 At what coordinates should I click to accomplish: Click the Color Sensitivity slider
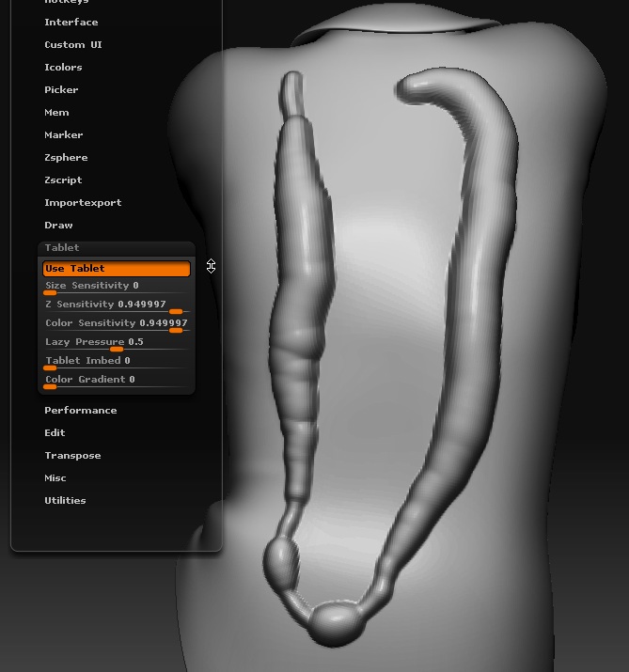click(x=117, y=325)
